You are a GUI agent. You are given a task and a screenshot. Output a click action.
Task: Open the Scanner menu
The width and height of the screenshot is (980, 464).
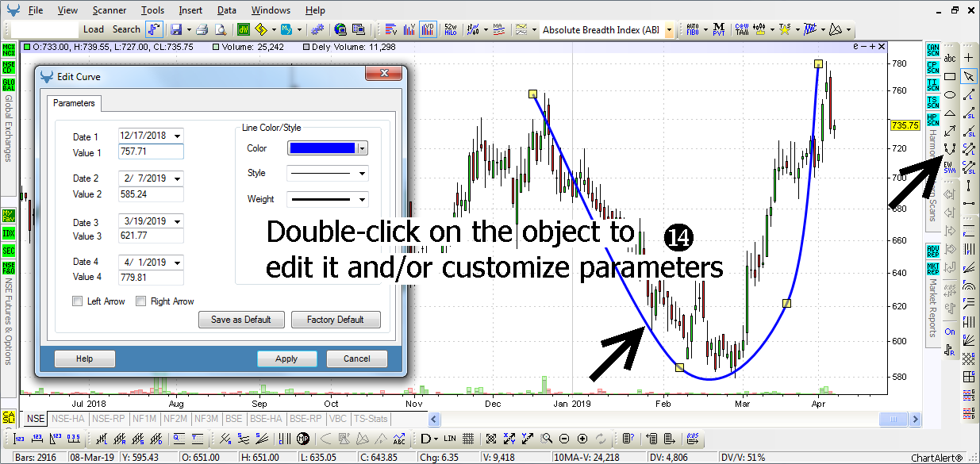click(x=109, y=10)
